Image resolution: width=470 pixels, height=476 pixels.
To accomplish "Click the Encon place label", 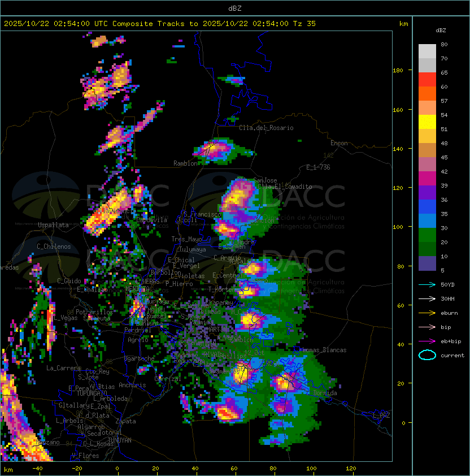I will (x=339, y=143).
